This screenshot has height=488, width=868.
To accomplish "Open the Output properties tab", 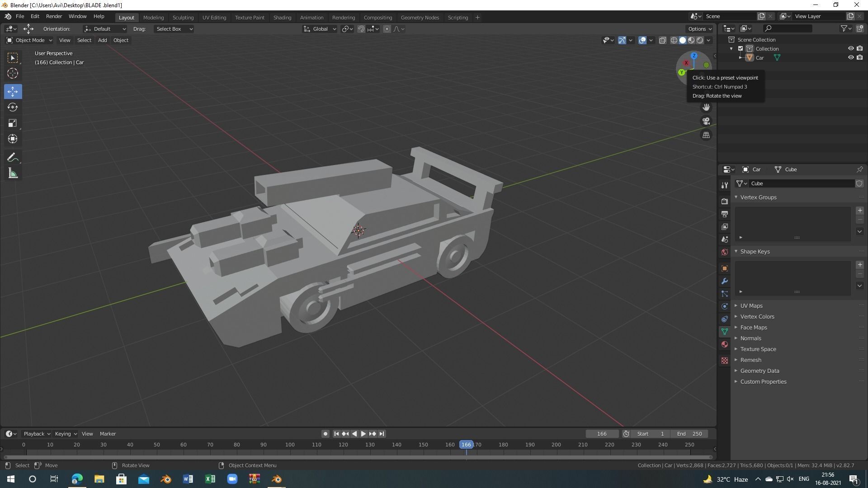I will point(725,214).
